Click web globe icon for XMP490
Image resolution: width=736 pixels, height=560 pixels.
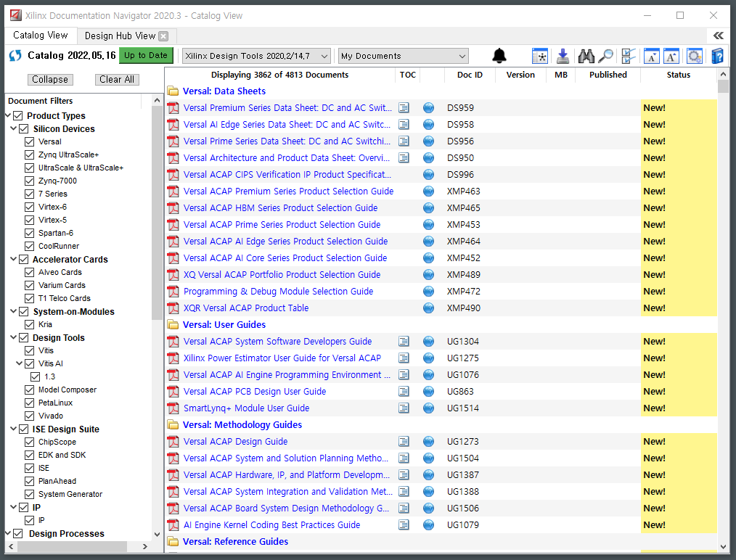coord(428,308)
